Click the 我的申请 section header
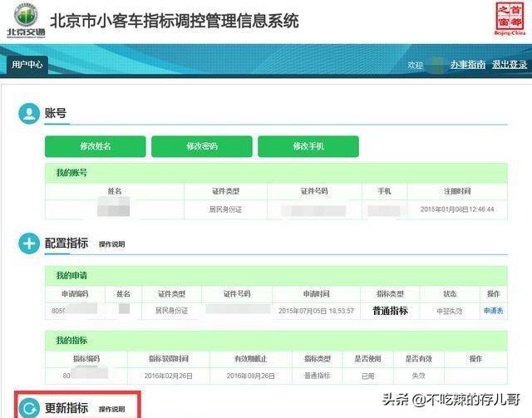 tap(276, 276)
